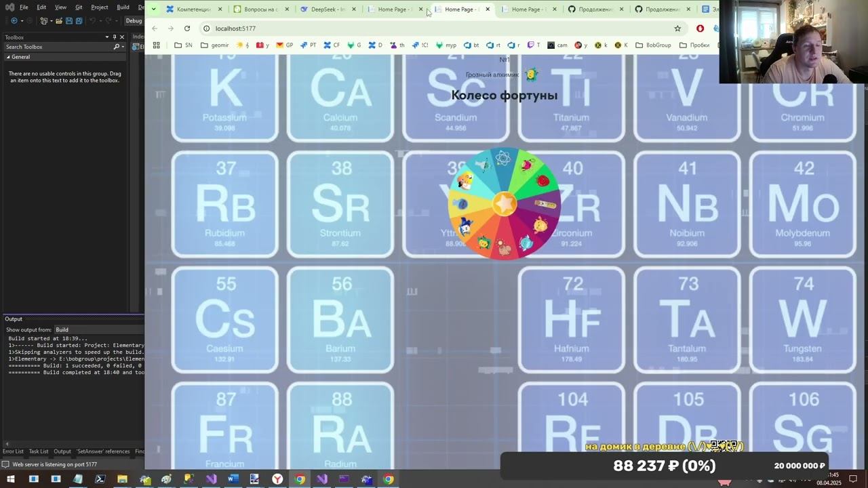Open File Explorer from the taskbar
The width and height of the screenshot is (868, 488).
[122, 479]
